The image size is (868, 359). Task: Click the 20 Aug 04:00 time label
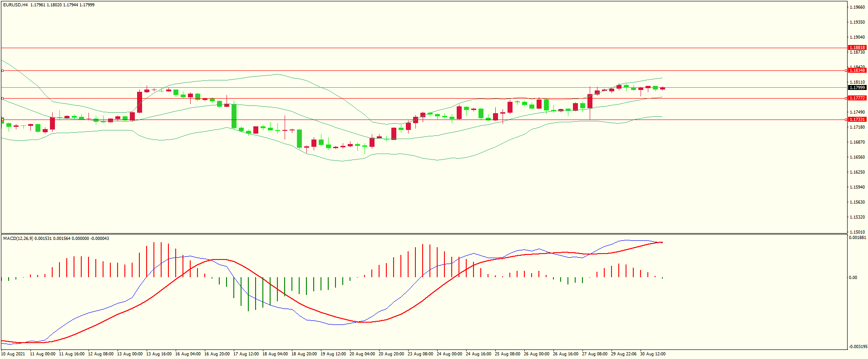tap(362, 354)
